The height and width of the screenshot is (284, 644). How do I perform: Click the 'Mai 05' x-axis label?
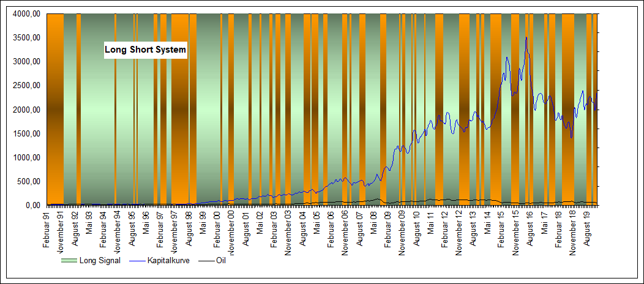[316, 223]
